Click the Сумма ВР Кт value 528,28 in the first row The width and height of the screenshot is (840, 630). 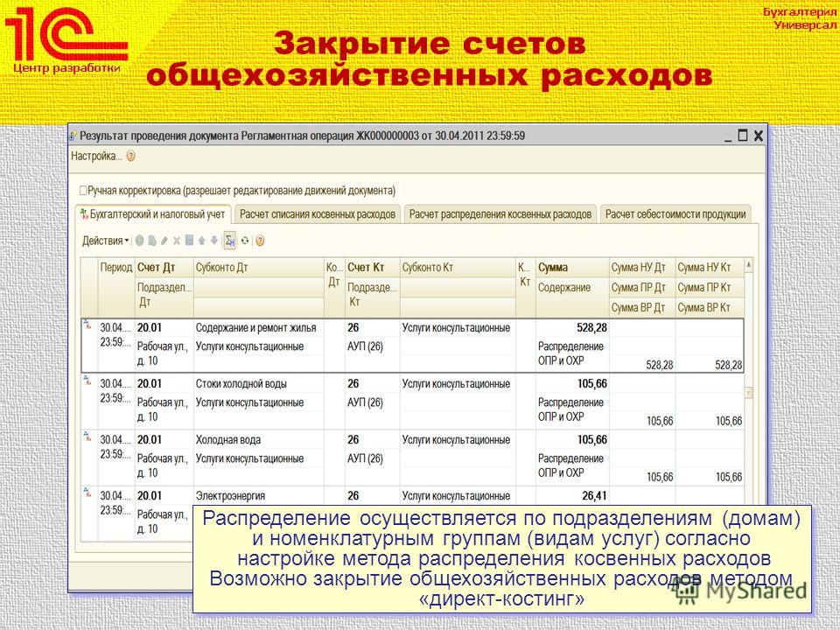click(x=729, y=366)
